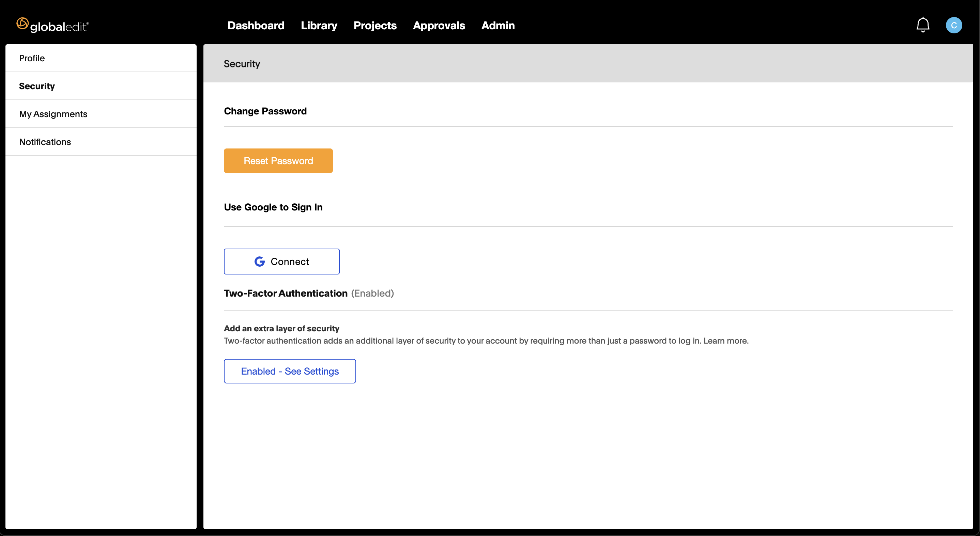
Task: Open the user avatar menu 'C'
Action: tap(954, 26)
